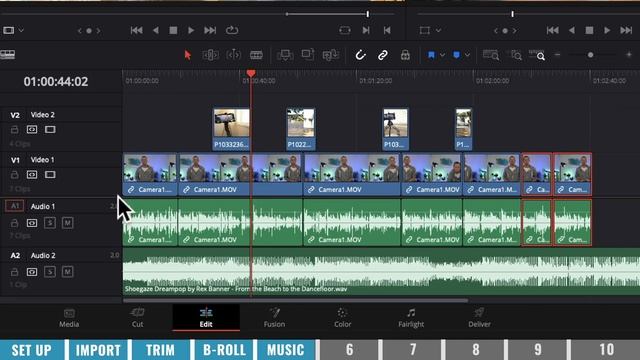This screenshot has height=360, width=640.
Task: Adjust the timeline zoom slider handle
Action: coord(590,55)
